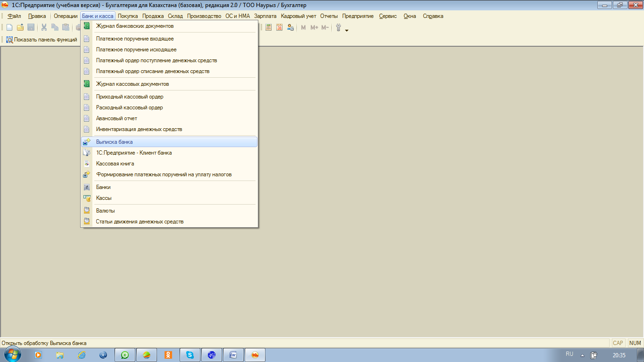The height and width of the screenshot is (362, 644).
Task: Choose Авансовый отчет menu entry
Action: coord(169,118)
